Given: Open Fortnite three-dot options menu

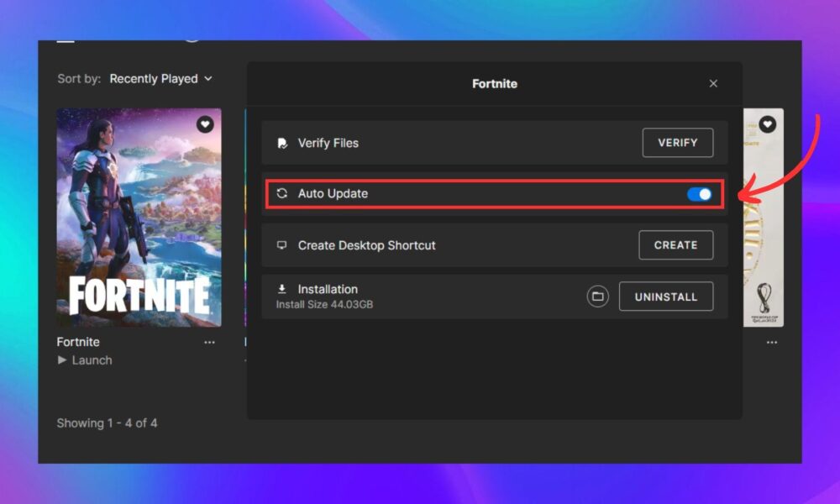Looking at the screenshot, I should (x=209, y=342).
